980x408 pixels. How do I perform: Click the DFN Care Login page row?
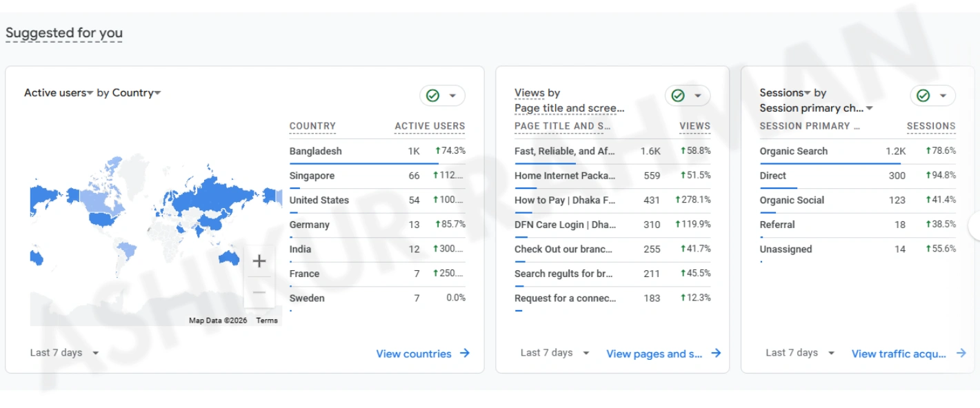click(612, 225)
